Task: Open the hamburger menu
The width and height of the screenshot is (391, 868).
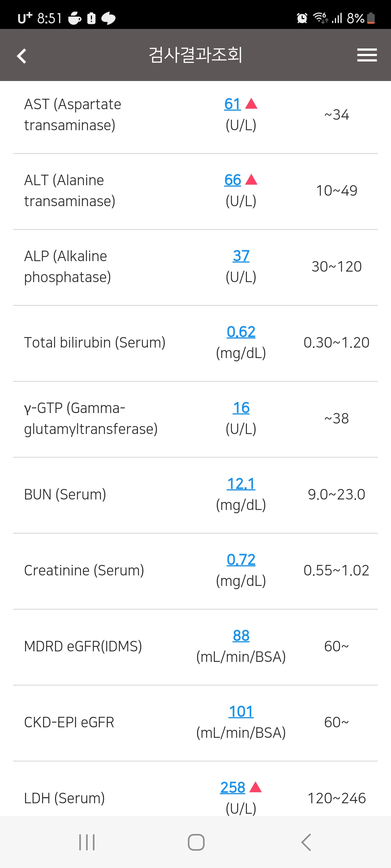Action: click(367, 55)
